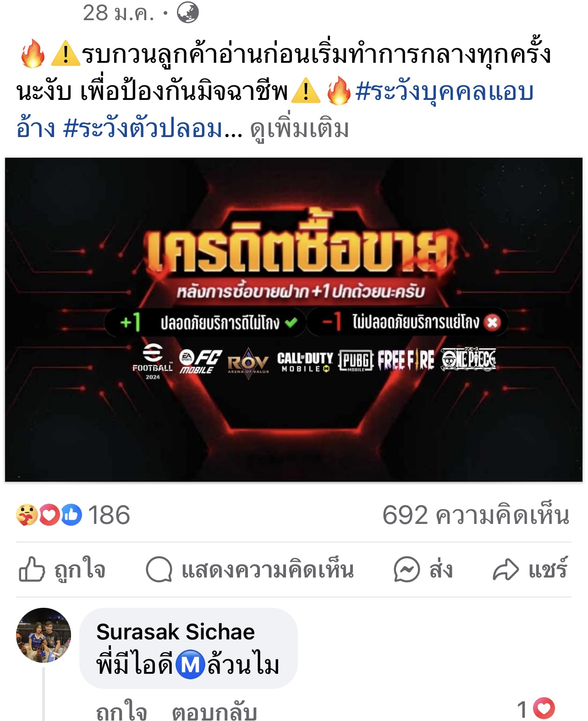Click the แสดงความคิดเห็น comment button label

pyautogui.click(x=268, y=570)
